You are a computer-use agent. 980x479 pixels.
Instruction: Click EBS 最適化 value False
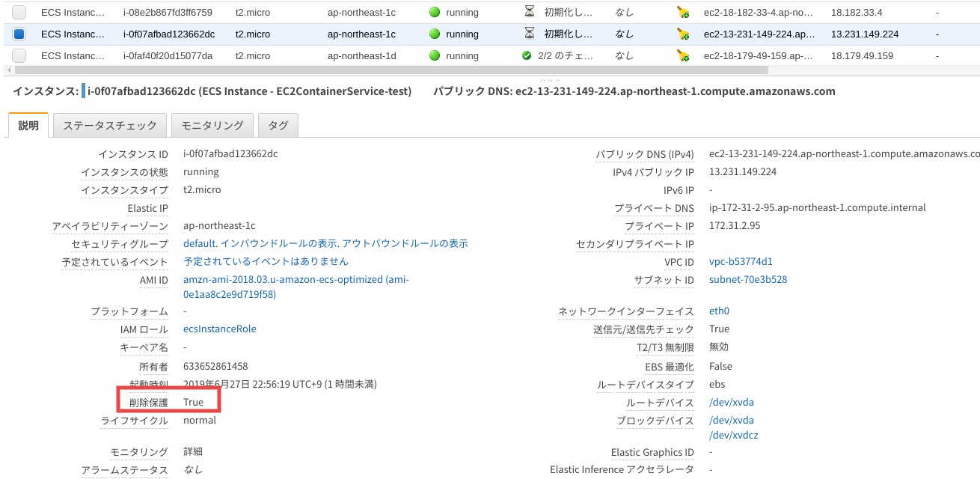(720, 367)
